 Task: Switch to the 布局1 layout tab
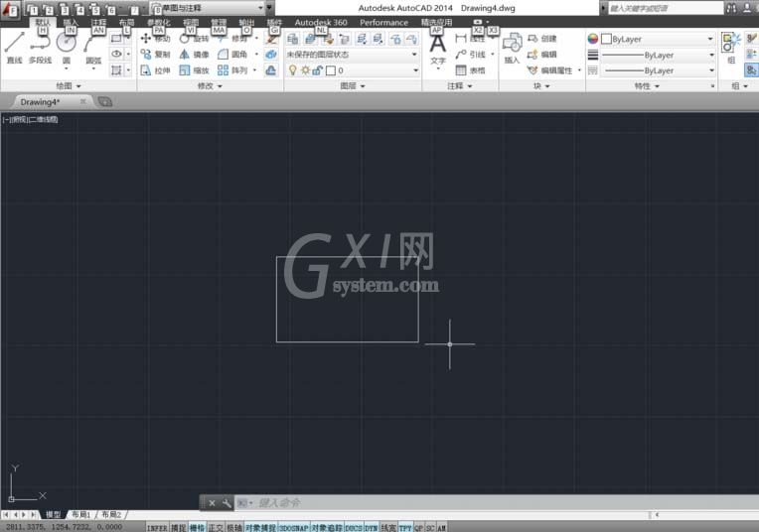click(x=80, y=514)
